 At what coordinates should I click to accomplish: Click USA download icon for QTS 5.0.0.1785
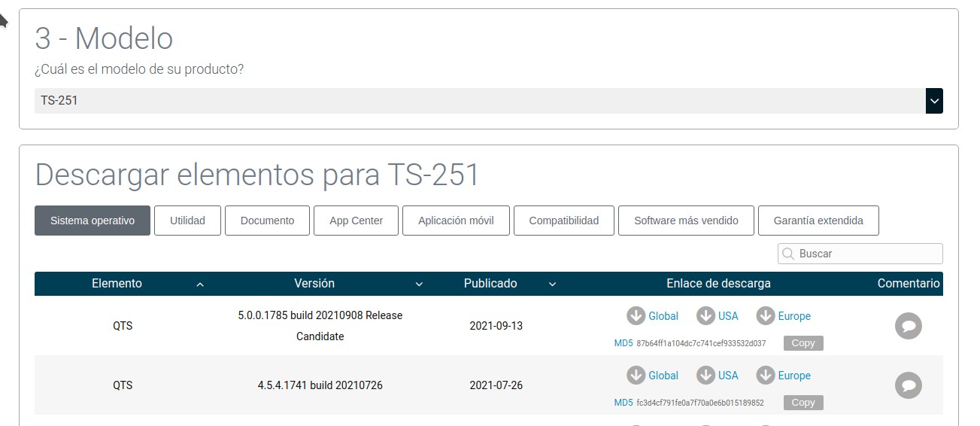pos(705,316)
